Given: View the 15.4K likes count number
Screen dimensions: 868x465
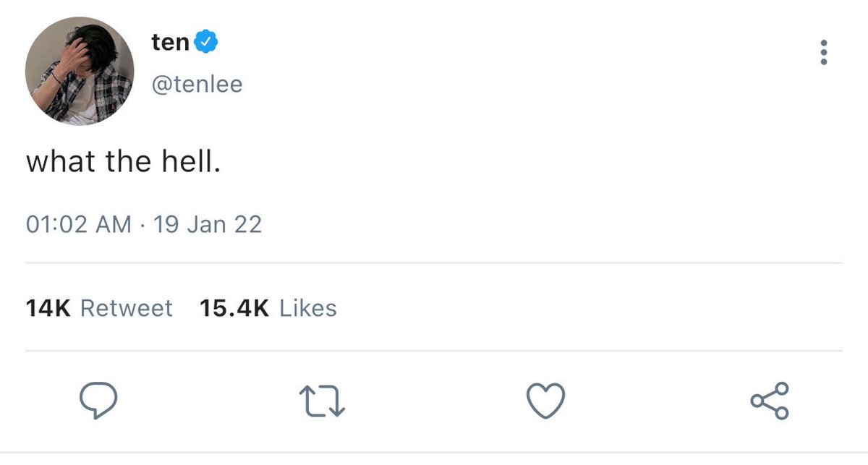Looking at the screenshot, I should pyautogui.click(x=234, y=309).
